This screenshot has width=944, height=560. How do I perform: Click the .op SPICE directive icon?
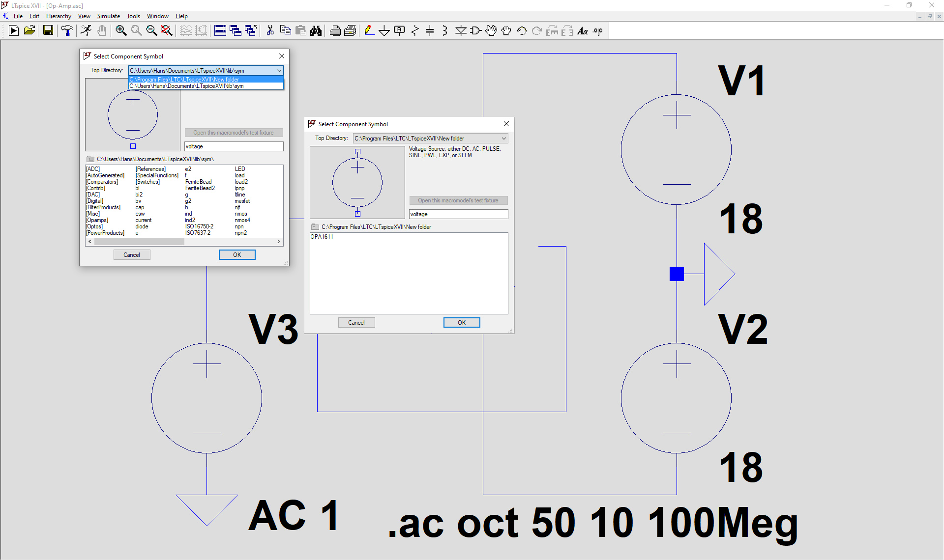pyautogui.click(x=598, y=31)
